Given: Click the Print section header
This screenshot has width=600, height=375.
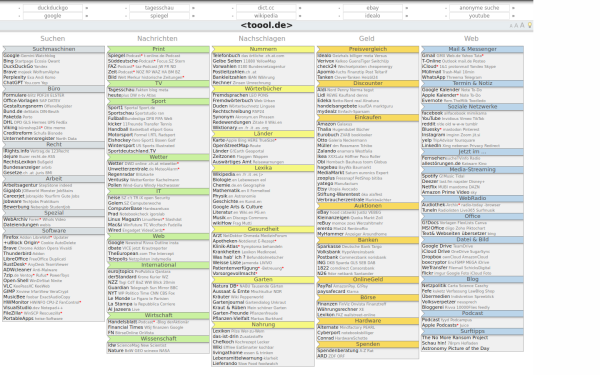Looking at the screenshot, I should (158, 49).
